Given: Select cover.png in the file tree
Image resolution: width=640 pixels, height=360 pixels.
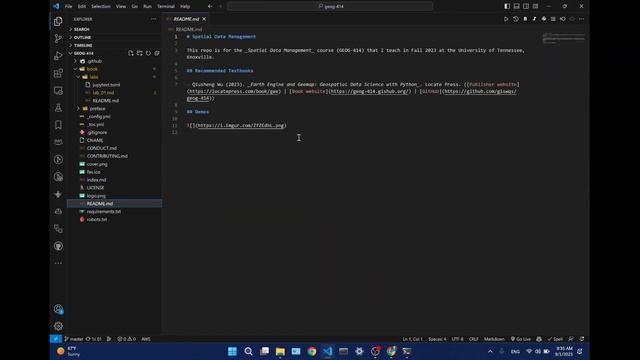Looking at the screenshot, I should (114, 164).
